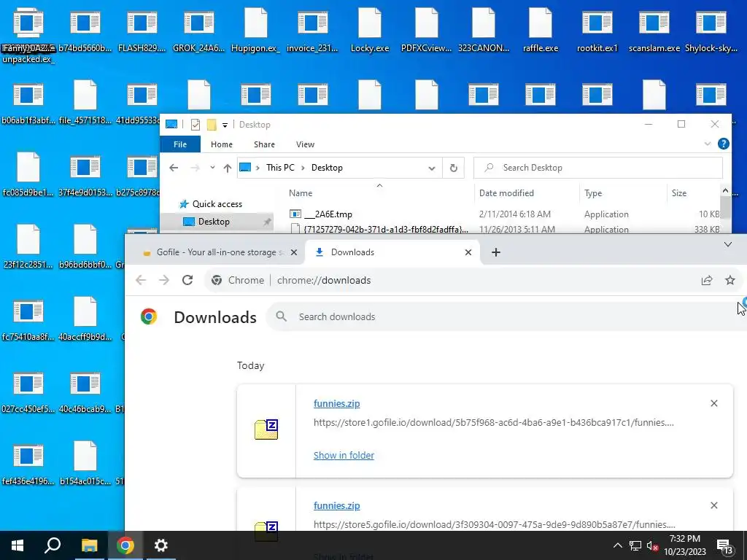Click Show in folder for store1 download
Viewport: 747px width, 560px height.
click(344, 455)
